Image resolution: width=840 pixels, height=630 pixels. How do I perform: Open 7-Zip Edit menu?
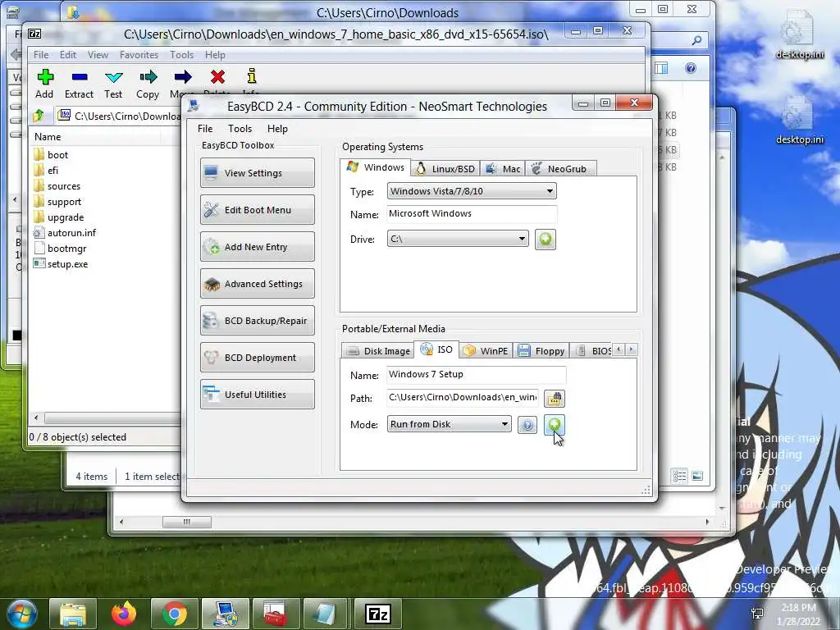click(x=67, y=55)
